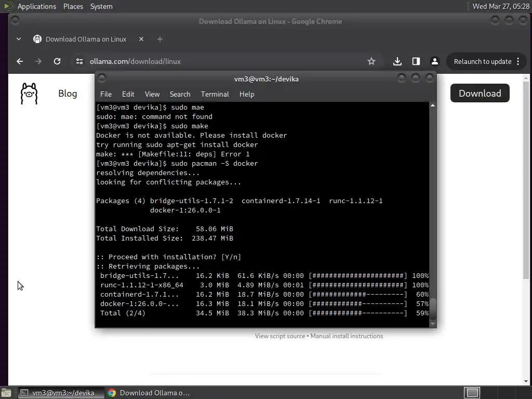This screenshot has height=399, width=532.
Task: Click the clock Wed Mar 27 in panel
Action: tap(501, 6)
